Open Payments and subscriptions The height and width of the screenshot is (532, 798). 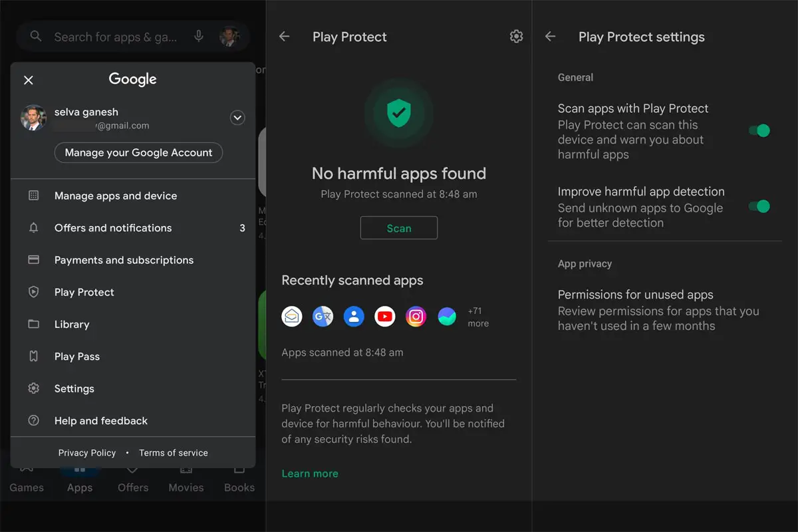tap(133, 260)
